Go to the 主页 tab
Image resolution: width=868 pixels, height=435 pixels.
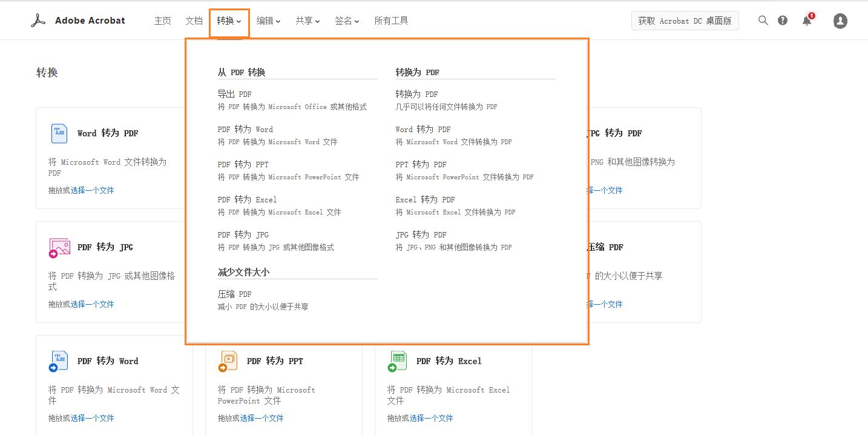pyautogui.click(x=162, y=21)
